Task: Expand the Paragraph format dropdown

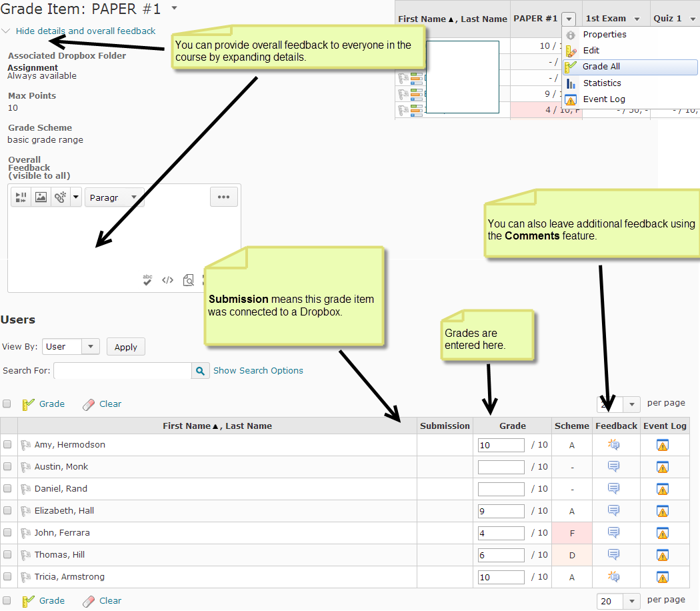Action: (x=114, y=197)
